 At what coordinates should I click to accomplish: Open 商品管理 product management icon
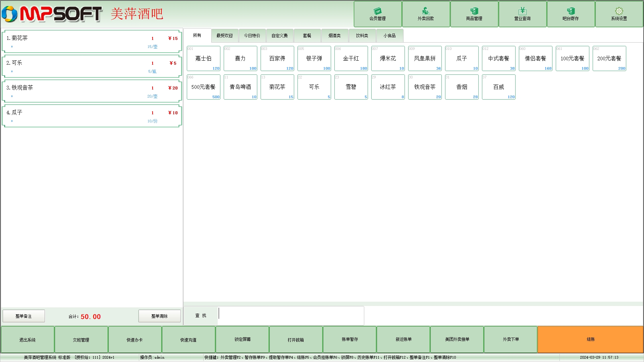(474, 11)
